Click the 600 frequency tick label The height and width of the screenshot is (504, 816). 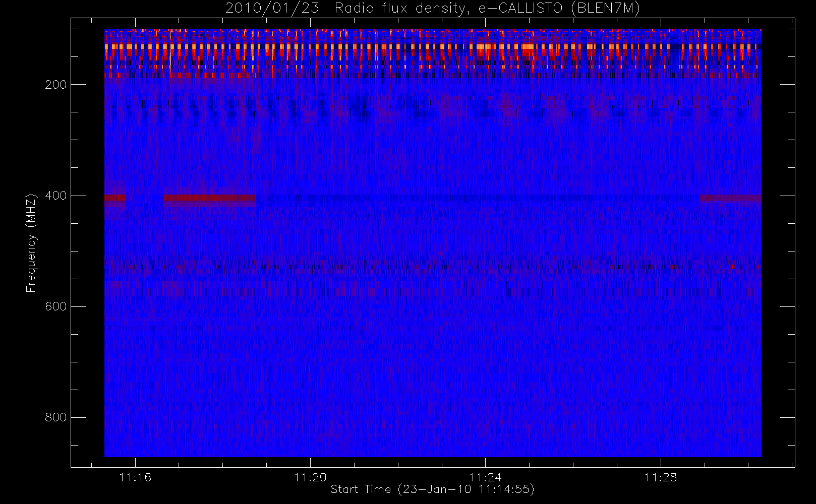56,306
